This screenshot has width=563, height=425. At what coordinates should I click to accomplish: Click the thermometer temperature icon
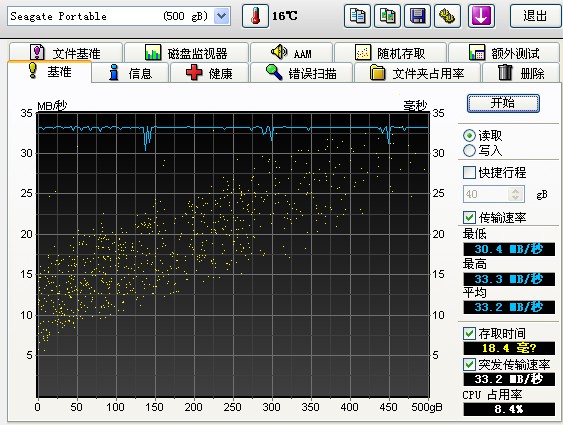[255, 16]
